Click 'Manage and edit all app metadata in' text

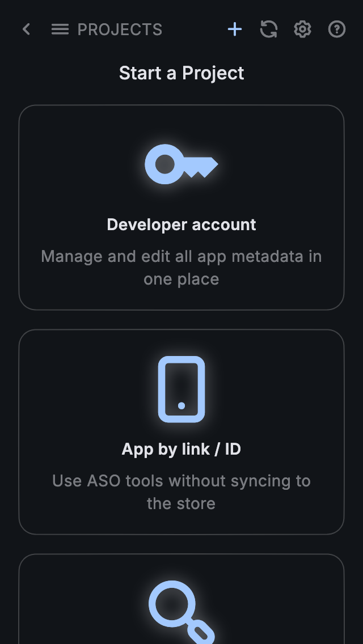tap(181, 256)
